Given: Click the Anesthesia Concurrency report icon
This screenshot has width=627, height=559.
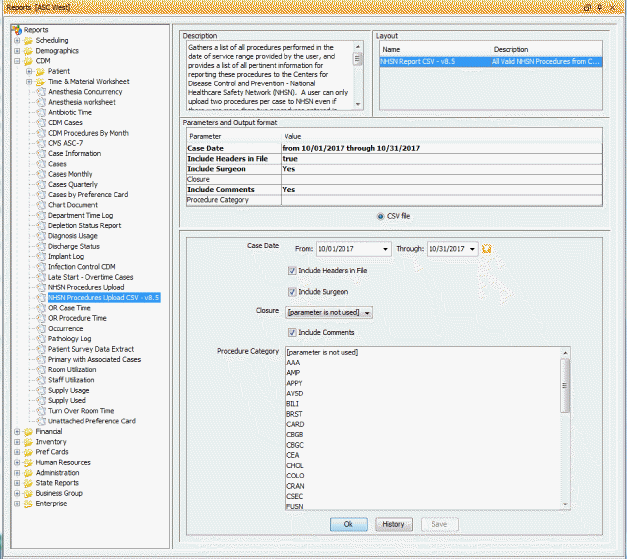Looking at the screenshot, I should coord(41,92).
